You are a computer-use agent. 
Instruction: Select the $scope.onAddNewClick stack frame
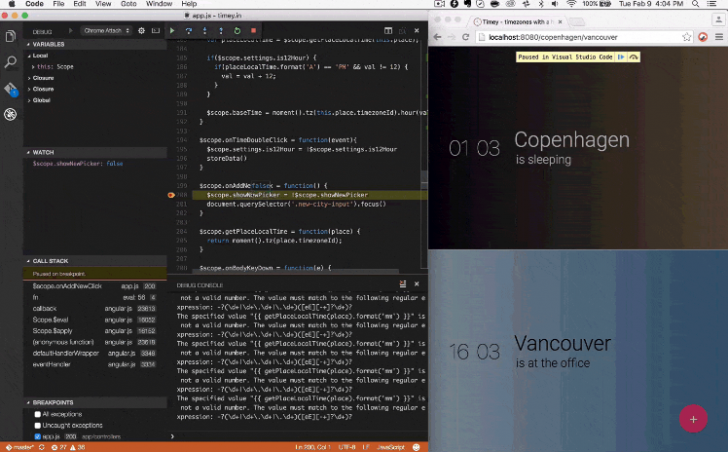95,286
